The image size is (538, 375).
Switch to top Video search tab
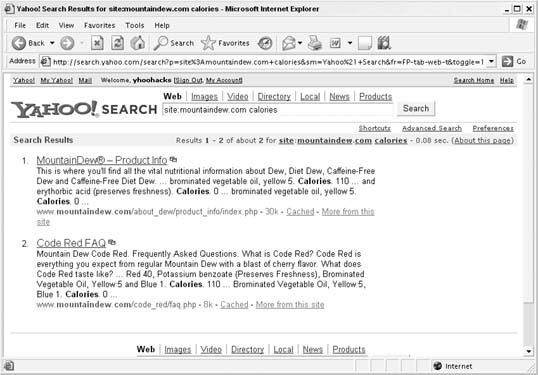237,97
